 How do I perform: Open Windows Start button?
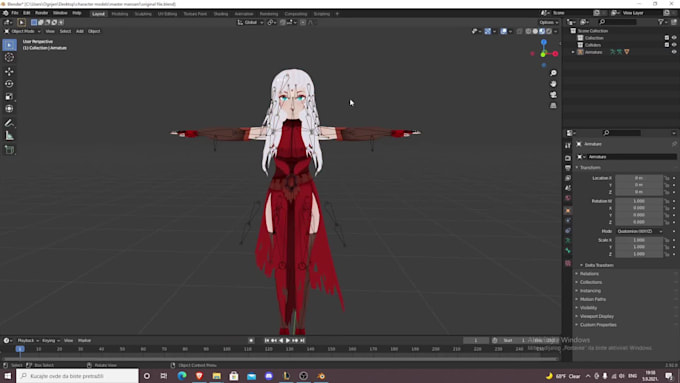7,376
